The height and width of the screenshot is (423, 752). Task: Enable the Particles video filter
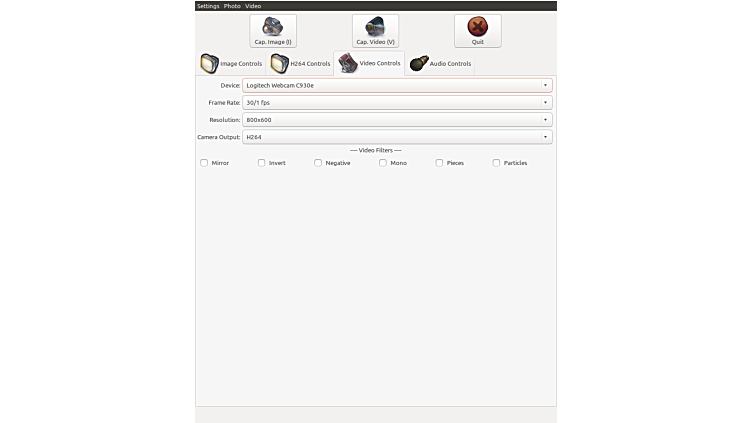click(496, 163)
